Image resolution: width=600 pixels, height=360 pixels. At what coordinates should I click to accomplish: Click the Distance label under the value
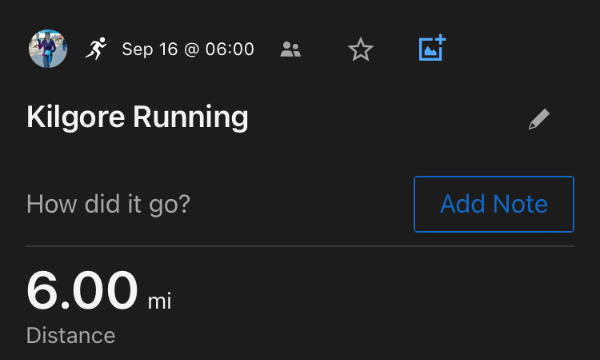click(x=71, y=336)
